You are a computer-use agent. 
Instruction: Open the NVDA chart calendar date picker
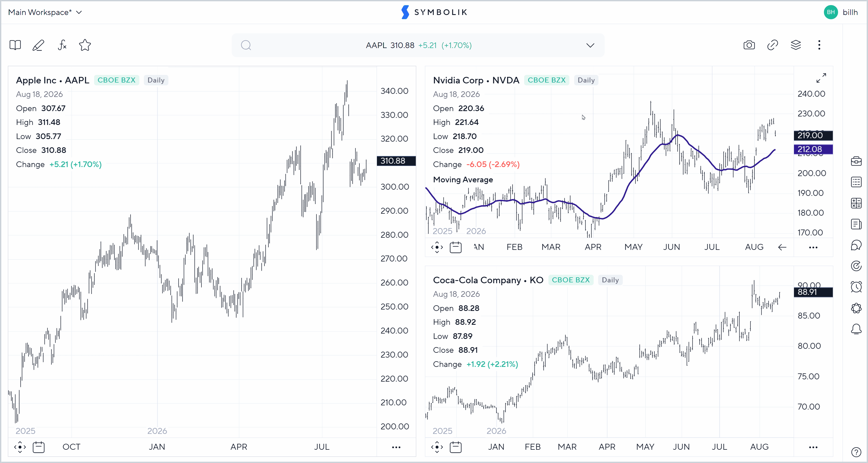coord(455,247)
